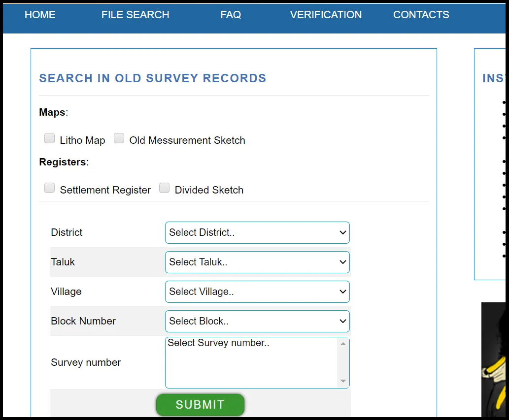Open CONTACTS in navigation bar
Viewport: 509px width, 420px height.
coord(421,15)
